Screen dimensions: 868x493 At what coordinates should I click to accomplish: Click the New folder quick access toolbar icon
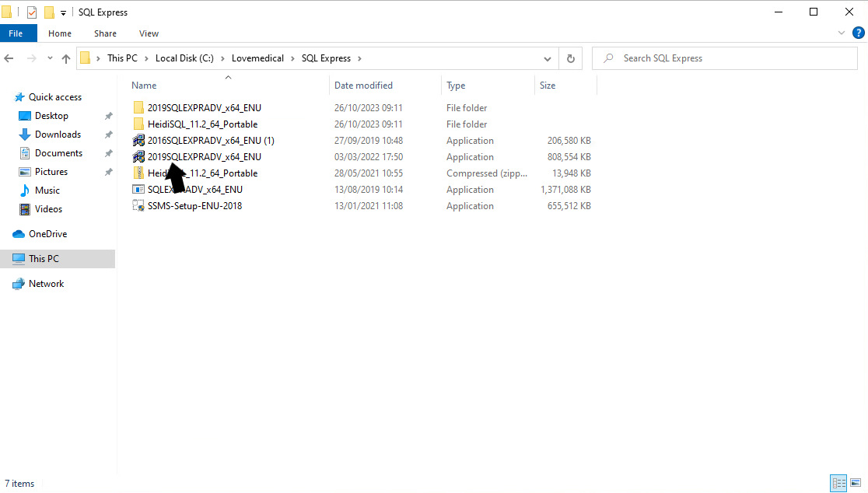(x=49, y=12)
